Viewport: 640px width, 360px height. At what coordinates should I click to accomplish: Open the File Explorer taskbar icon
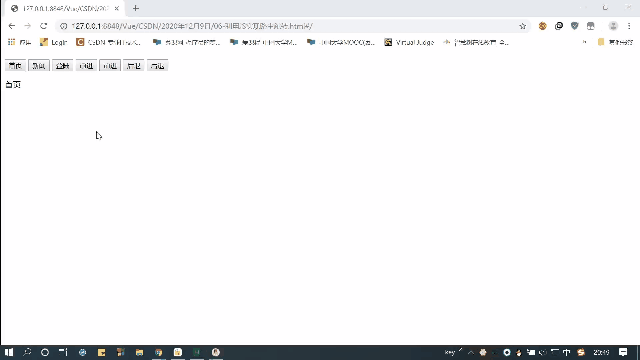[x=140, y=352]
